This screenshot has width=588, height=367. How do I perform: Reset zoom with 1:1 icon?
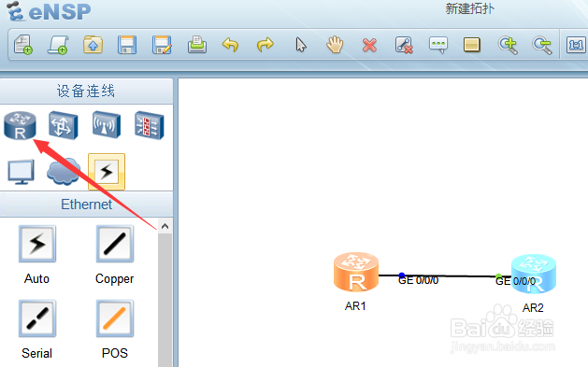click(x=576, y=45)
